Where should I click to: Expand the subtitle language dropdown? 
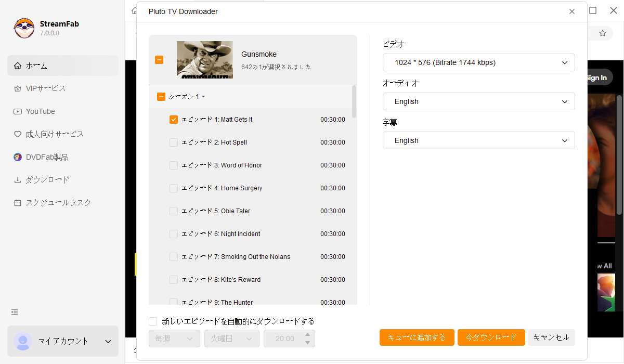pyautogui.click(x=478, y=140)
